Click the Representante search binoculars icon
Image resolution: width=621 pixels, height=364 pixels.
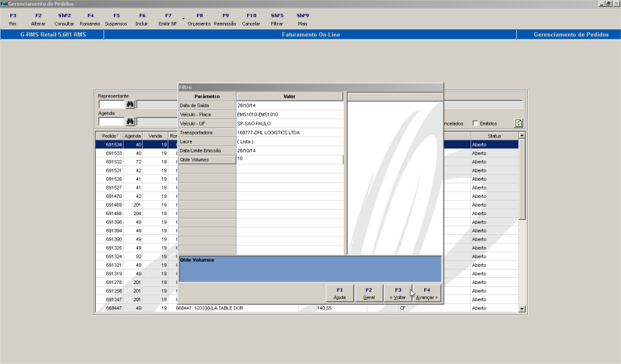pos(129,105)
